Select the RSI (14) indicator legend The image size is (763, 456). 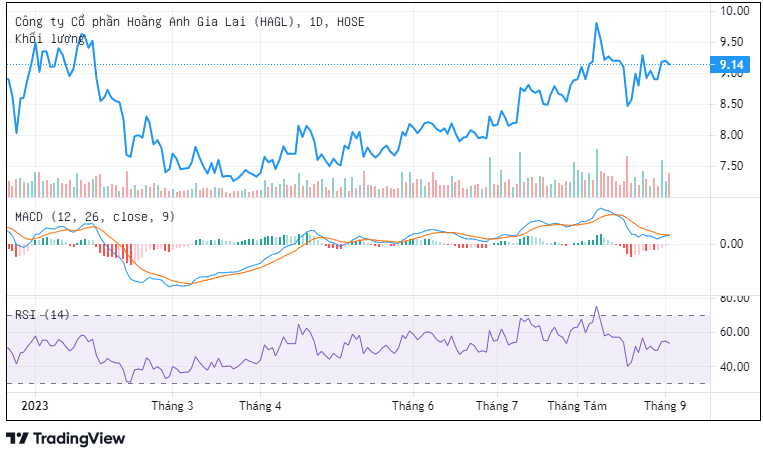[42, 314]
